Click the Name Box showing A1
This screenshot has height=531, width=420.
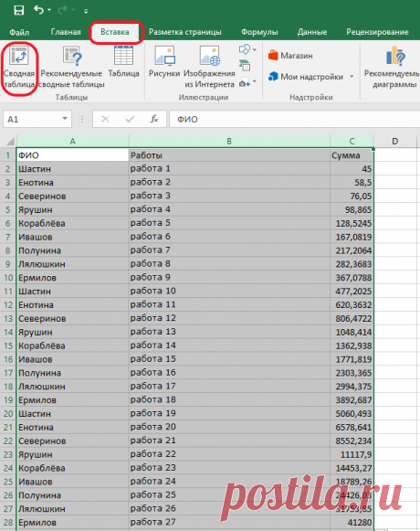tap(32, 119)
